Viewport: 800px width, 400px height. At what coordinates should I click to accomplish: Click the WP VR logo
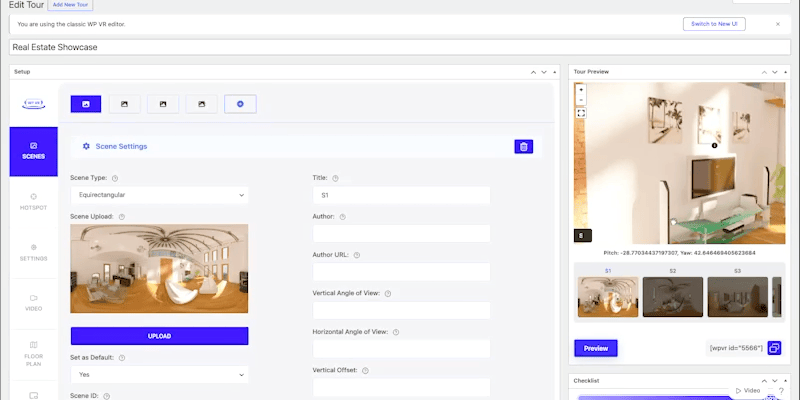[x=34, y=104]
